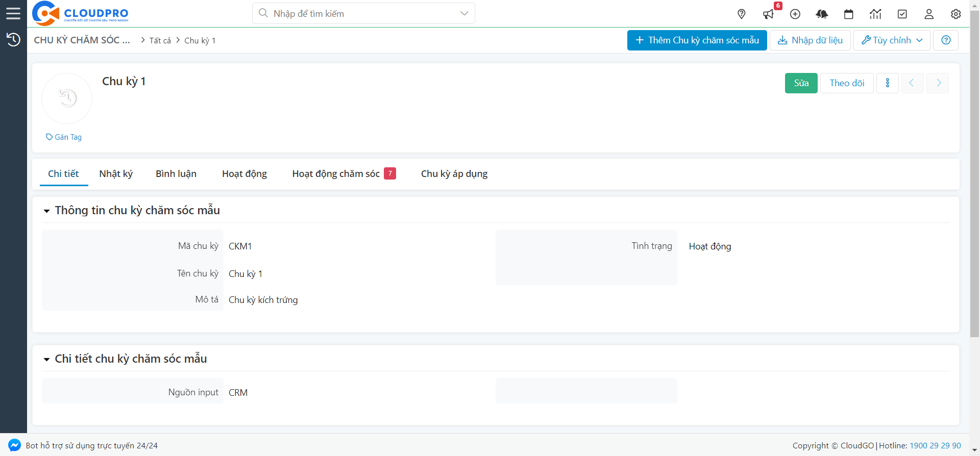Collapse Thông tin chu kỳ chăm sóc mẫu section

pyautogui.click(x=46, y=211)
